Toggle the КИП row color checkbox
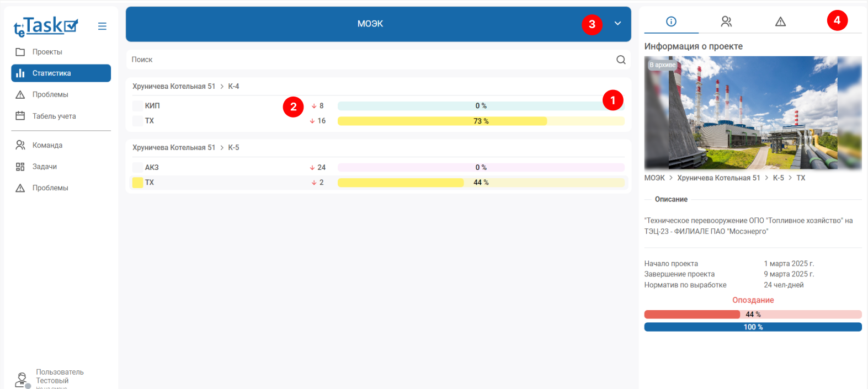 pyautogui.click(x=137, y=106)
